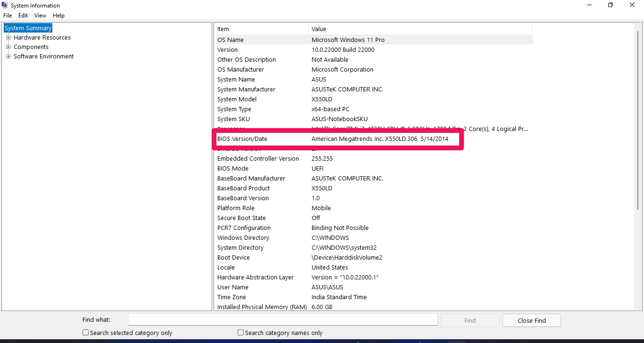Click the Close Find button
Viewport: 644px width, 343px height.
click(x=531, y=320)
